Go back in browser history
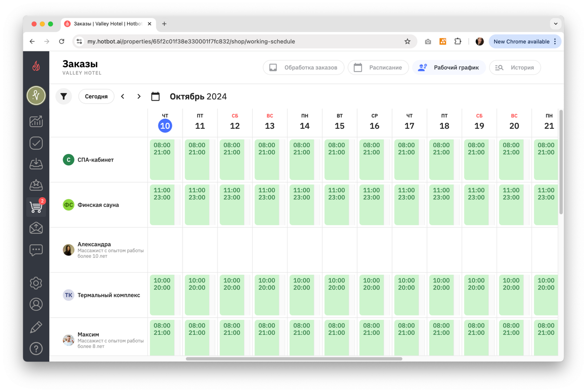This screenshot has width=587, height=392. point(32,42)
